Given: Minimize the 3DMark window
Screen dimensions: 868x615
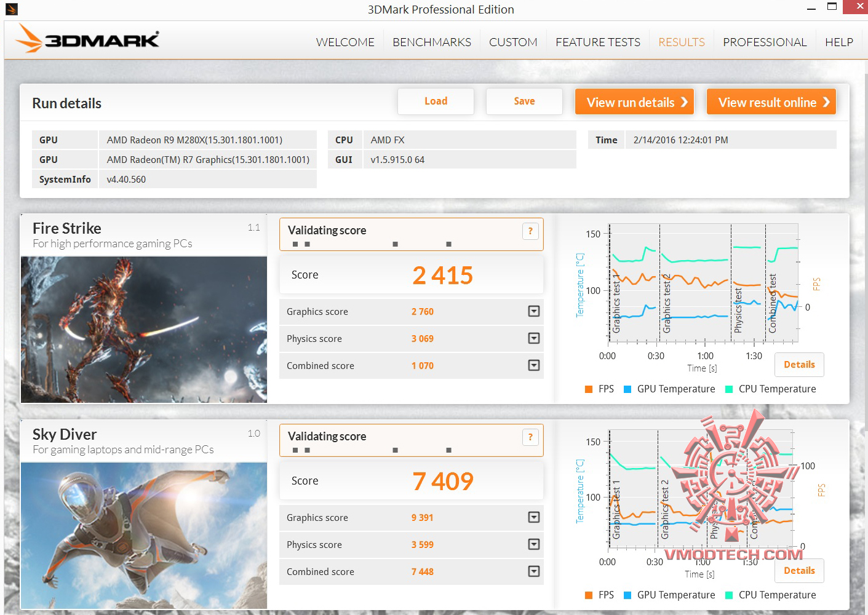Looking at the screenshot, I should click(811, 8).
